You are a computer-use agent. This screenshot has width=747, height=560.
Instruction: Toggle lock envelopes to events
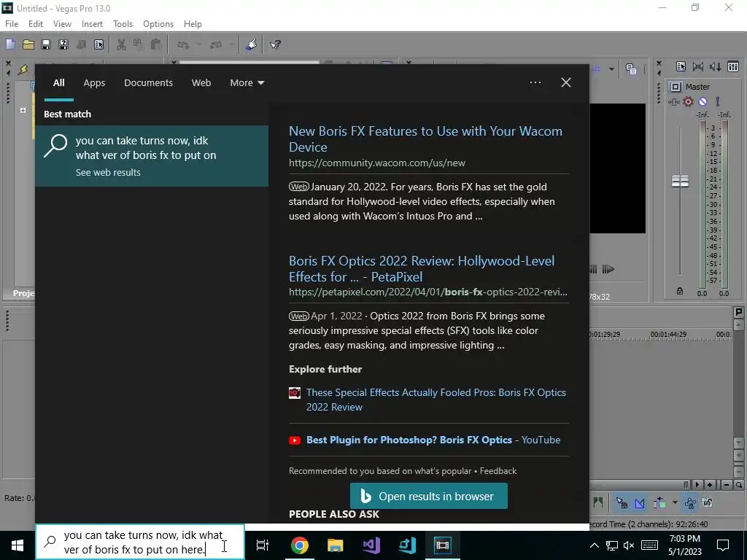pyautogui.click(x=690, y=503)
